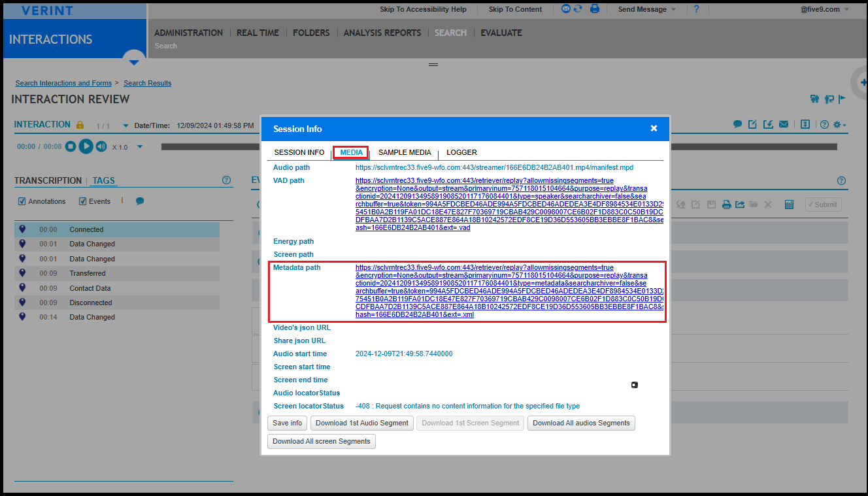Open the Metadata path URL link

pyautogui.click(x=510, y=291)
